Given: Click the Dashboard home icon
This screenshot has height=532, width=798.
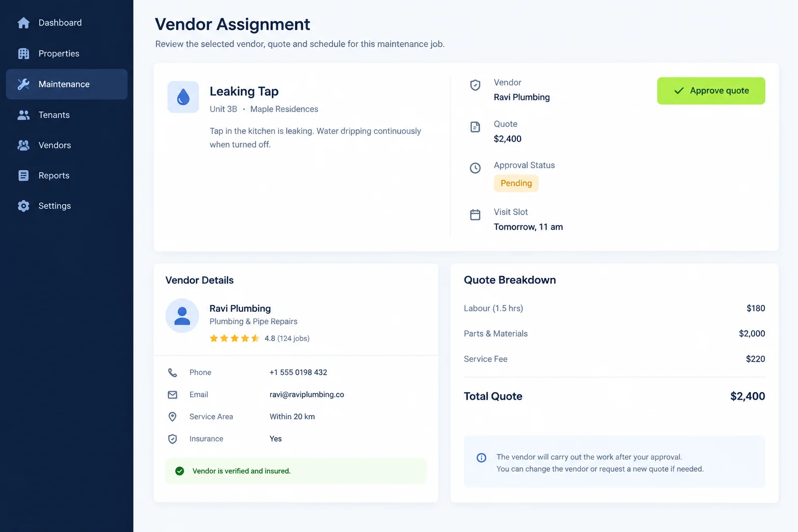Looking at the screenshot, I should (x=23, y=23).
